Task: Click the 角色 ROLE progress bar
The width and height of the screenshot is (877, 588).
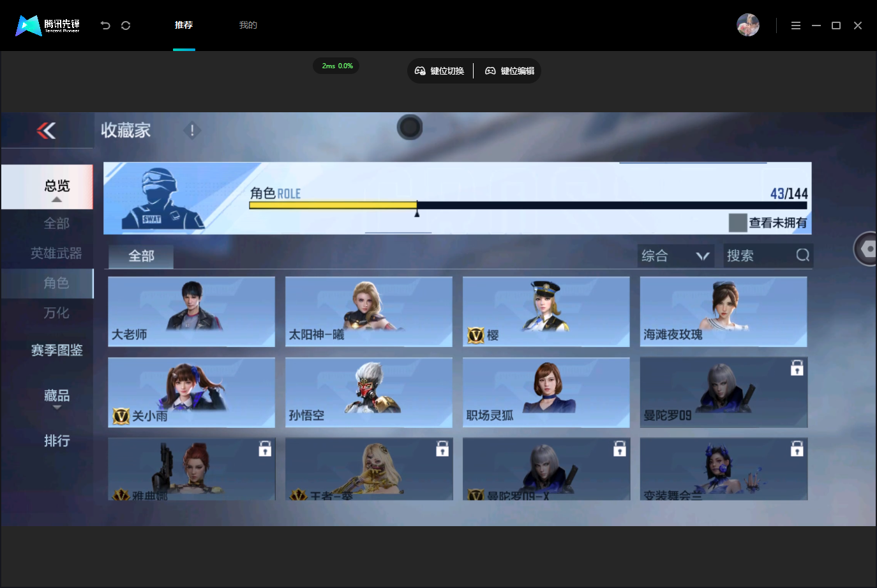Action: (528, 205)
